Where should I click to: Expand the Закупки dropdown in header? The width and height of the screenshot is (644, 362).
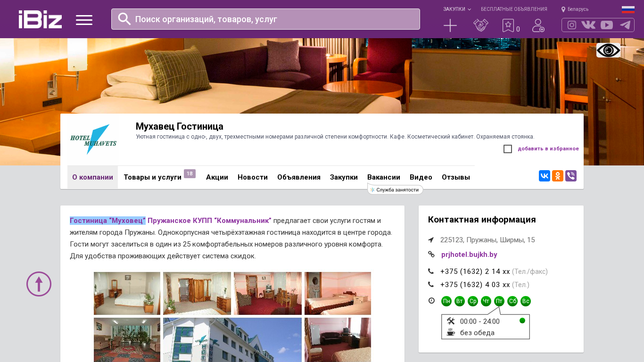coord(457,9)
